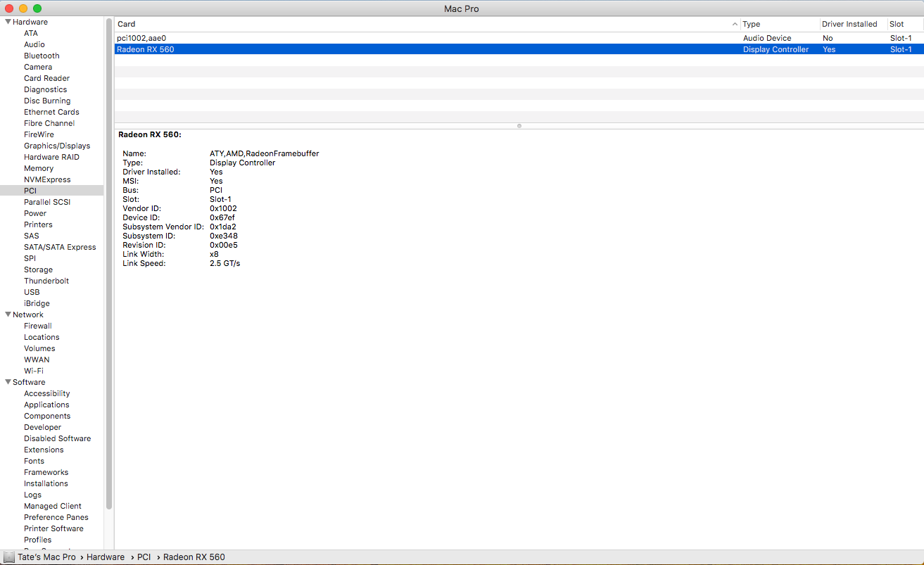Select Preference Panes entry

(x=56, y=517)
